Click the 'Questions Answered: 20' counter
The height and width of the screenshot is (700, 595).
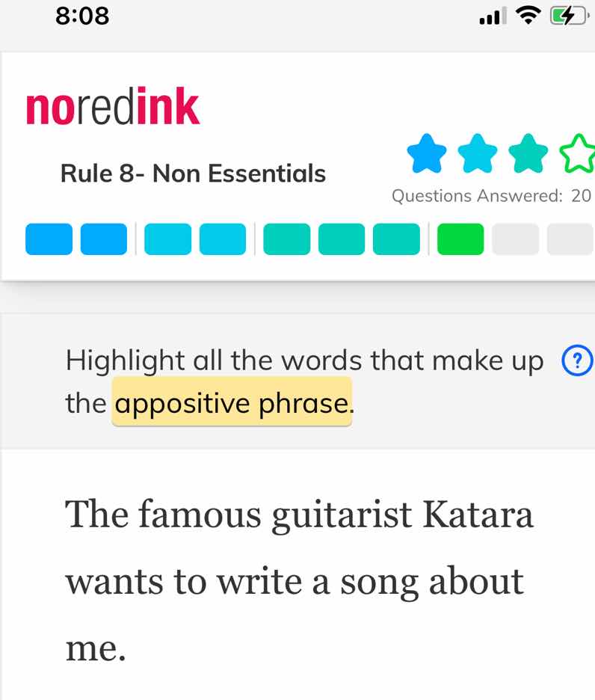tap(491, 196)
